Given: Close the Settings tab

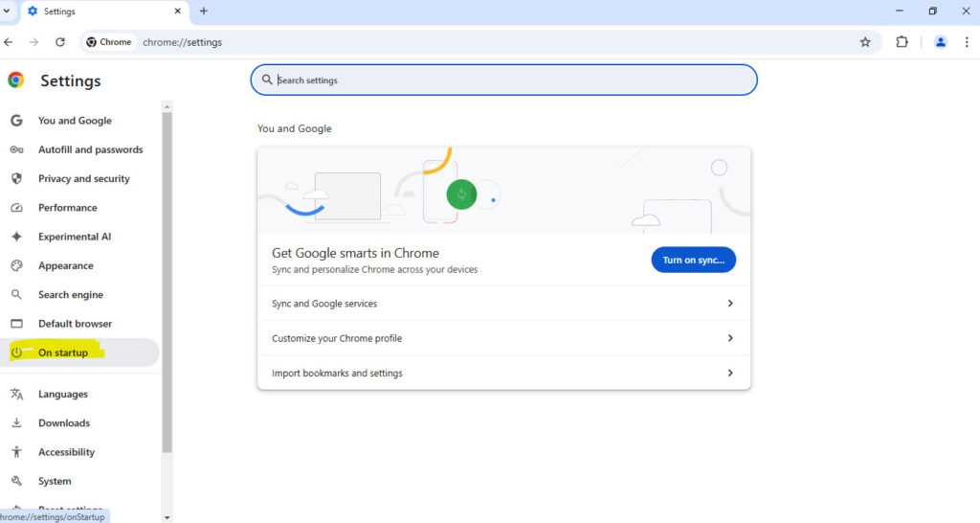Looking at the screenshot, I should (177, 11).
